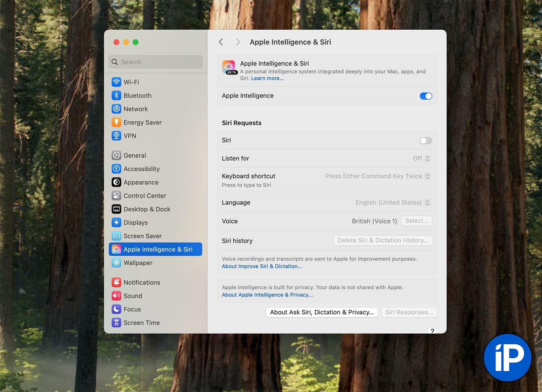Click the Screen Time hourglass icon

tap(116, 323)
